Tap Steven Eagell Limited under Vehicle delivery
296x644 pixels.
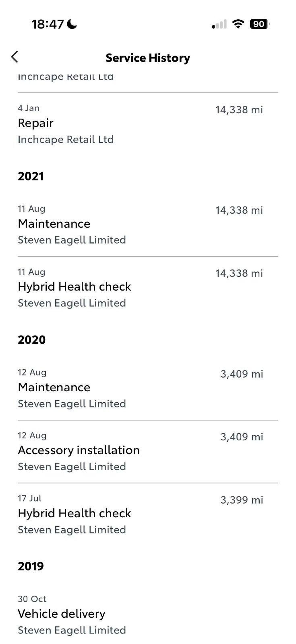pyautogui.click(x=72, y=630)
